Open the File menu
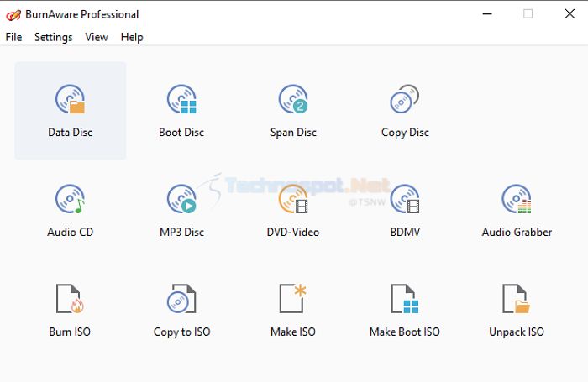 click(14, 37)
